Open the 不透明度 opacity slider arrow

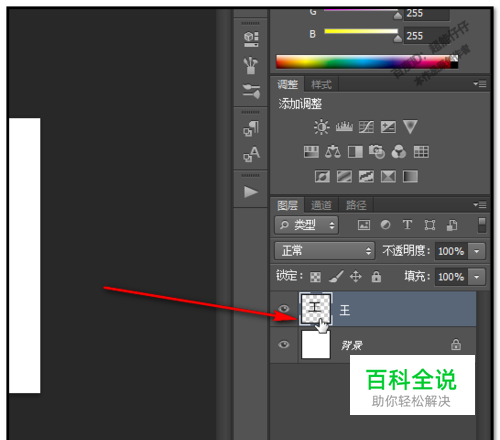(477, 251)
